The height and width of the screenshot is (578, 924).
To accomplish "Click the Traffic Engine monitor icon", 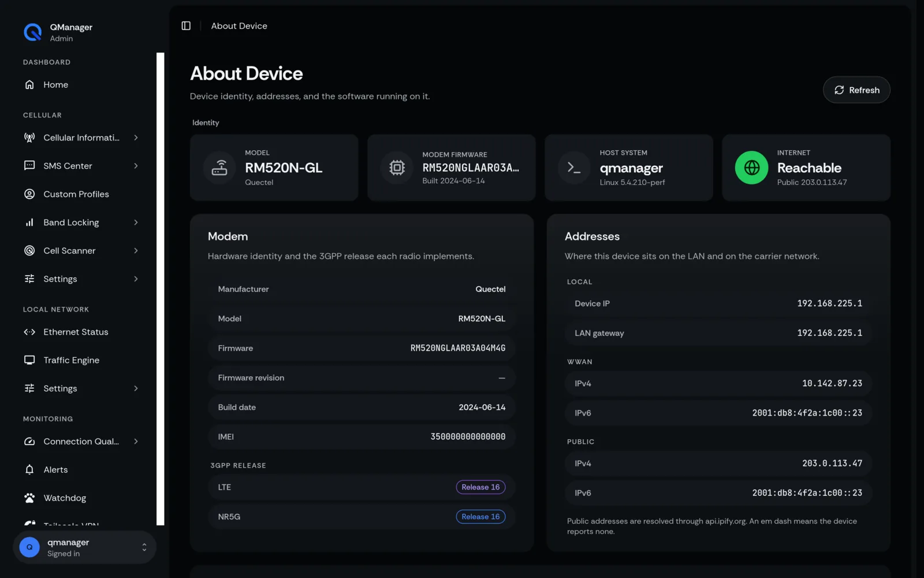I will 29,360.
